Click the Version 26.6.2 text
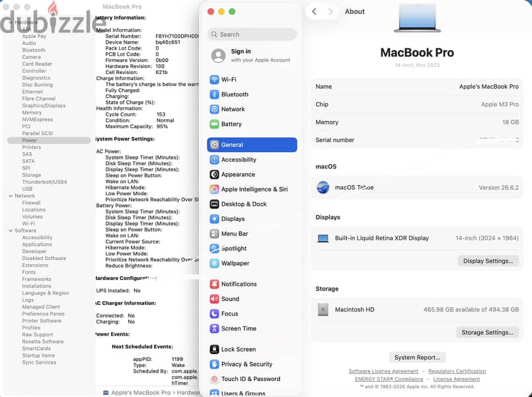 (x=498, y=187)
